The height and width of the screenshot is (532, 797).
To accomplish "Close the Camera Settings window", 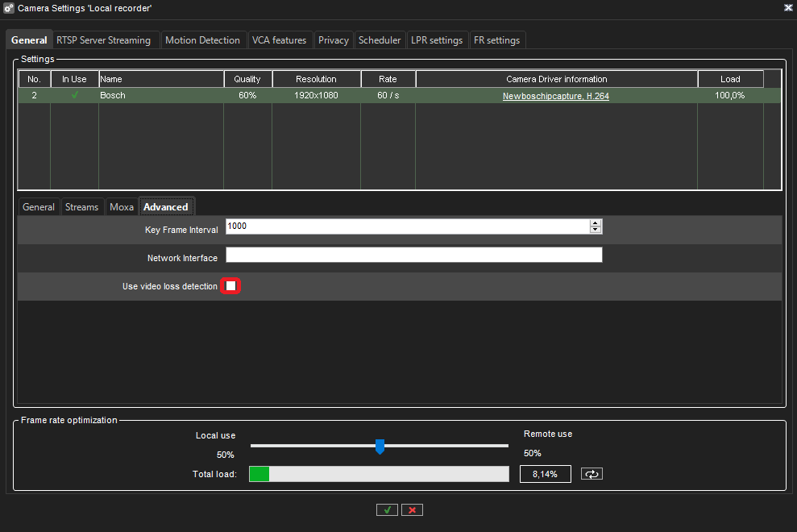I will tap(787, 7).
